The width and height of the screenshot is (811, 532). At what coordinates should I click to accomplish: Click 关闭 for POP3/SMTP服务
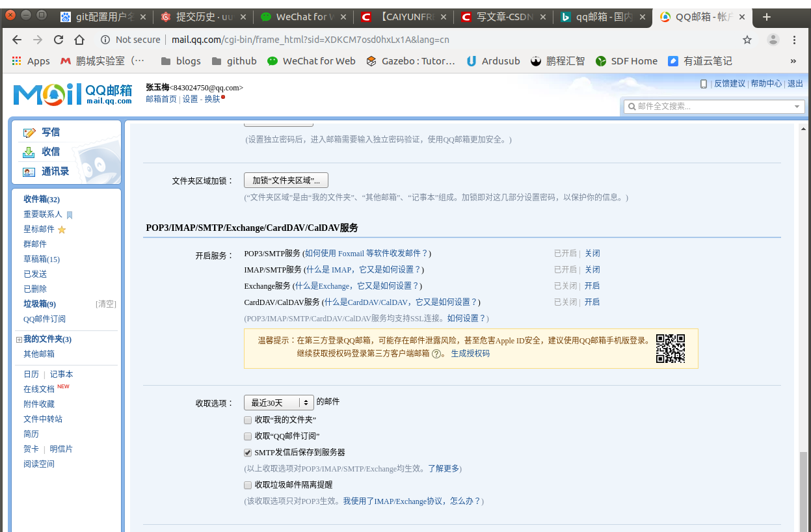coord(592,254)
